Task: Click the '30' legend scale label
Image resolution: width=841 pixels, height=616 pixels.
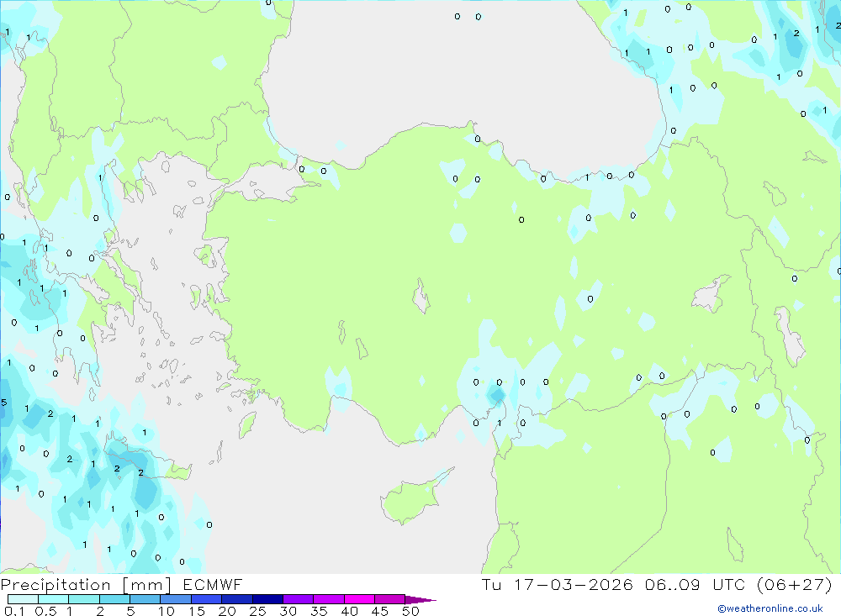Action: pos(288,611)
